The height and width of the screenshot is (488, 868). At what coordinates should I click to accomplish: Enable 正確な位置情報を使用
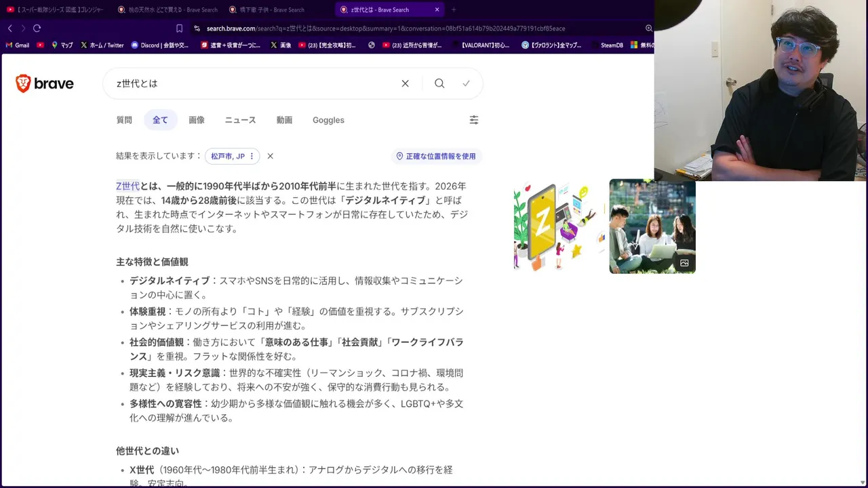pyautogui.click(x=436, y=156)
